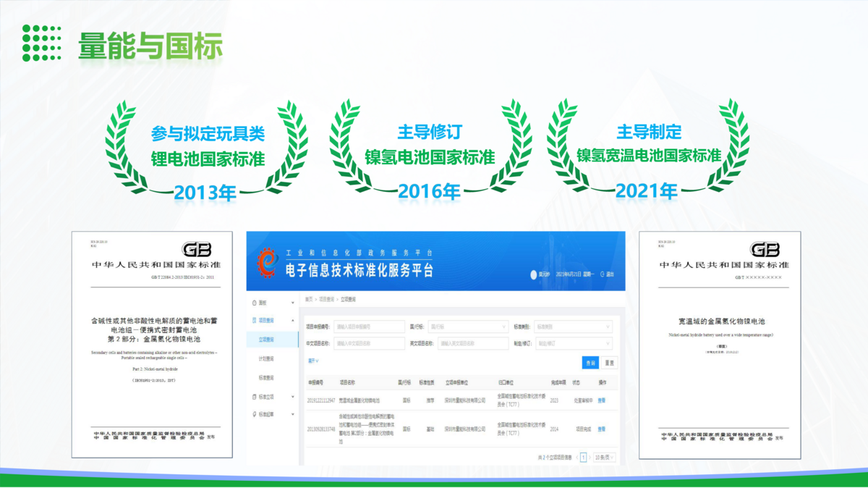Image resolution: width=868 pixels, height=488 pixels.
Task: Click the 重置 reset button
Action: tap(610, 363)
